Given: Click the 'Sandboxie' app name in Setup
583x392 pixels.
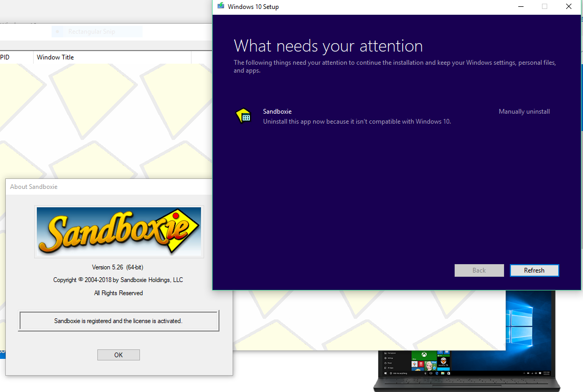Looking at the screenshot, I should [277, 112].
